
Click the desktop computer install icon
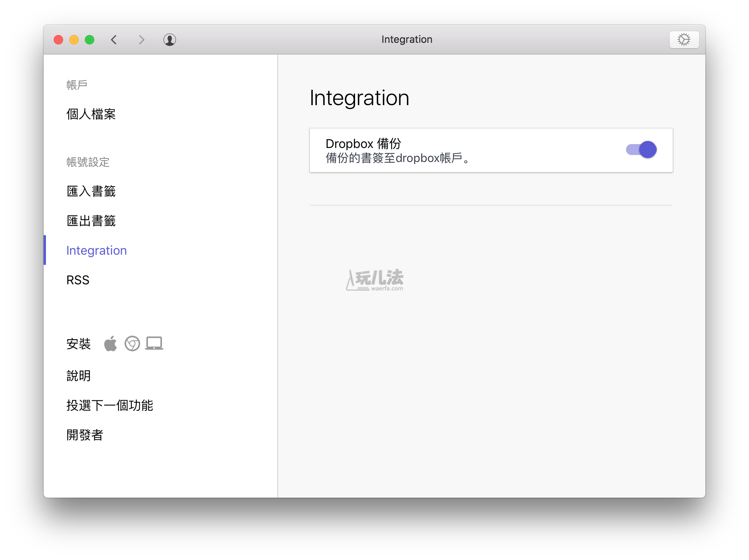coord(154,343)
